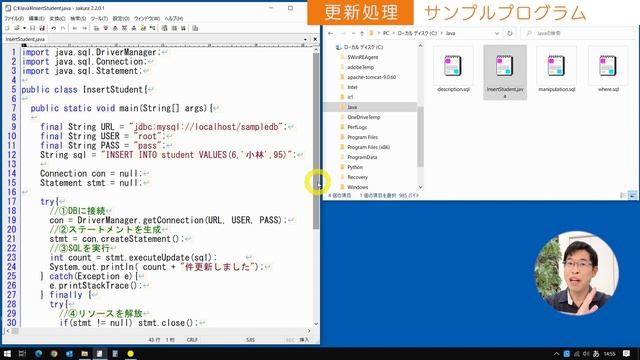Click the Find Next icon in Sakura toolbar
Image resolution: width=640 pixels, height=360 pixels.
106,28
